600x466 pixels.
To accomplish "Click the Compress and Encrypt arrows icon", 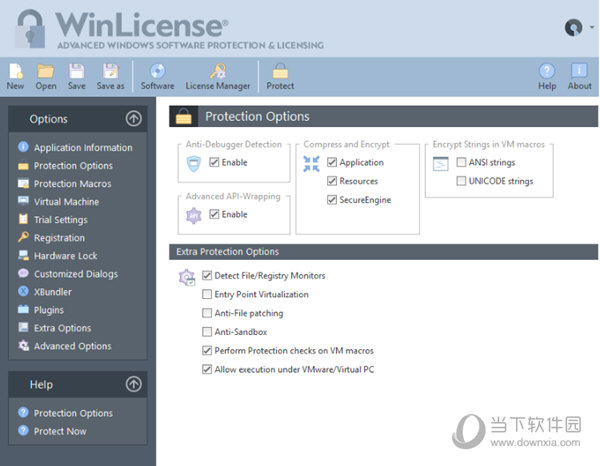I will pos(311,164).
